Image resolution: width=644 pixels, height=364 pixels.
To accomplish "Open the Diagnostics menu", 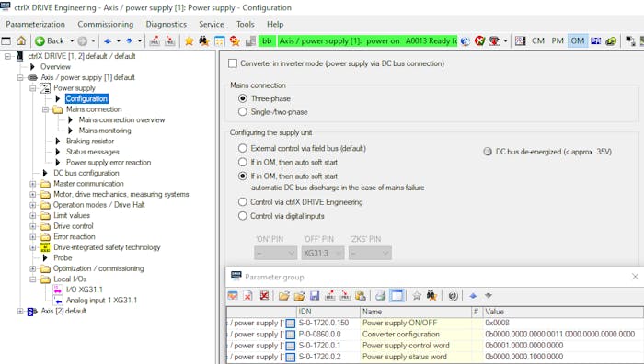I will click(x=166, y=24).
